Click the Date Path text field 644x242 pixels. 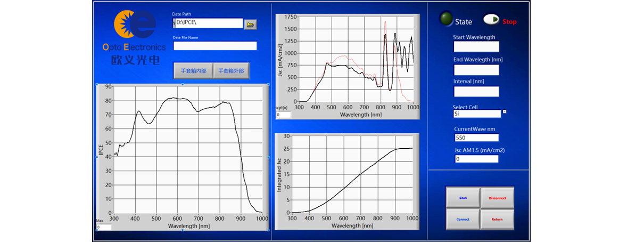[x=208, y=23]
